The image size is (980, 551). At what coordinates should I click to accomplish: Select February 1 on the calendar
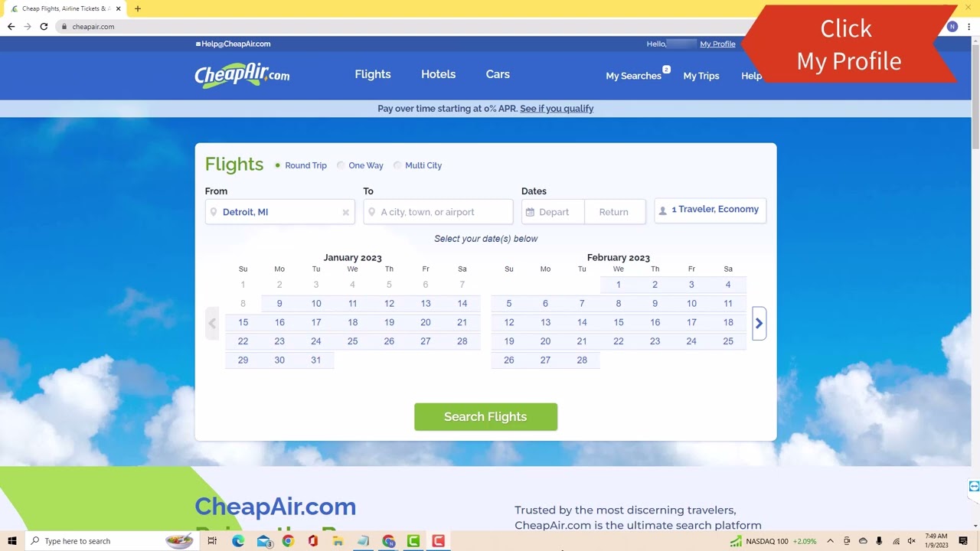619,285
